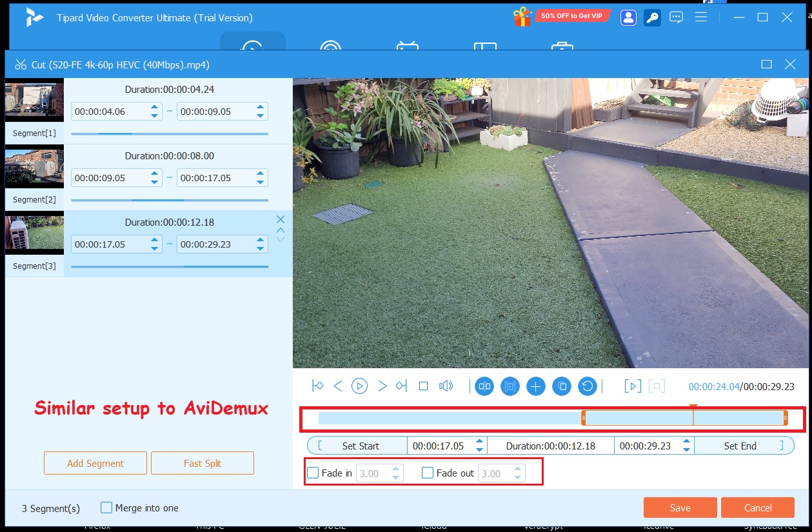Screen dimensions: 812x532
Task: Decrease Segment[2] start time 00:00:09.05
Action: [154, 182]
